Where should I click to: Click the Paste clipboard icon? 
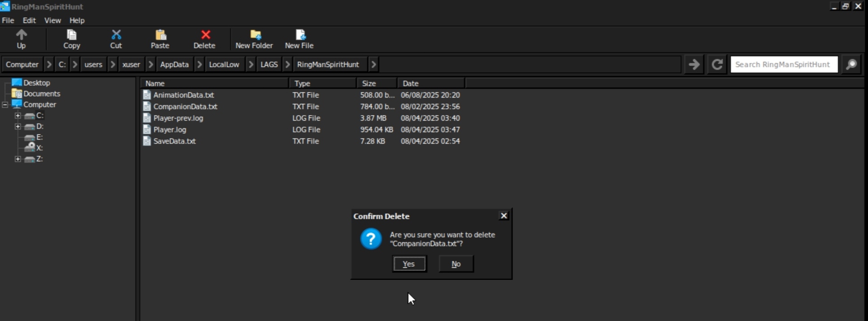point(160,35)
